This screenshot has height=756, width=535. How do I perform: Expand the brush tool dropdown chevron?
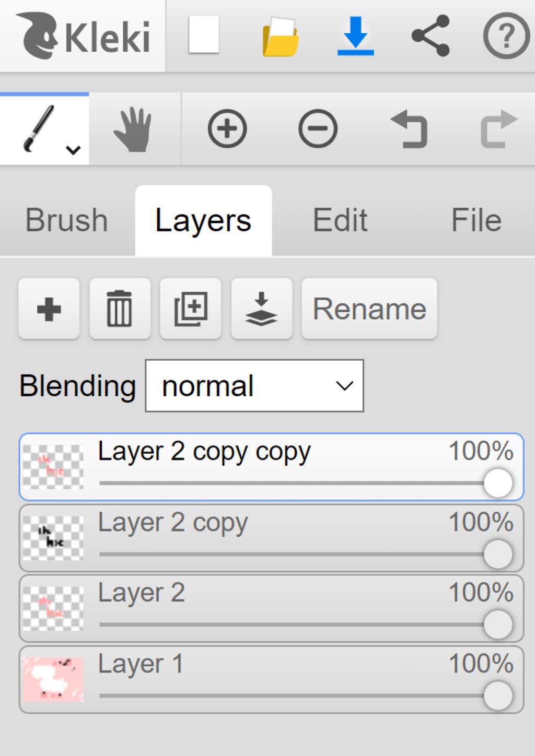[73, 150]
